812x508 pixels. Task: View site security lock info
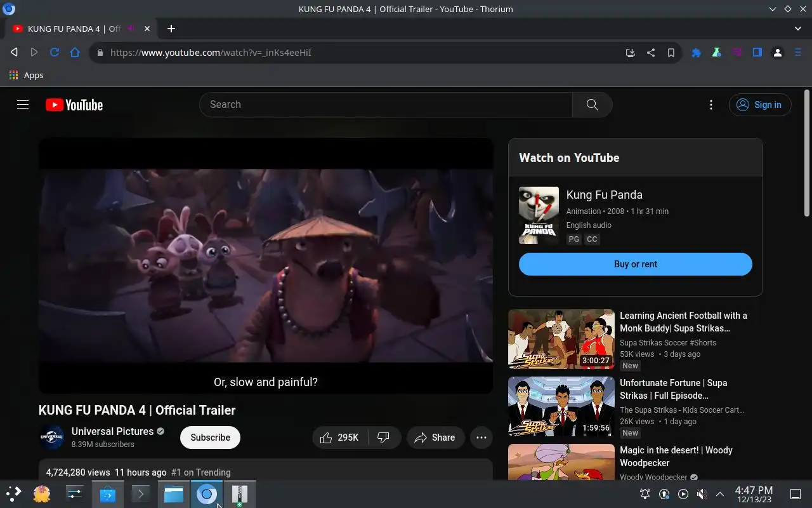point(99,53)
